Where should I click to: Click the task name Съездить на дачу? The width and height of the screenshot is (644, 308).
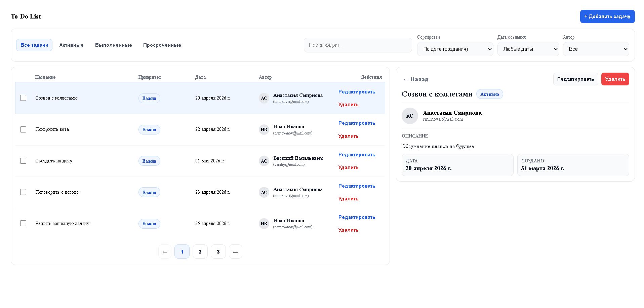pyautogui.click(x=54, y=161)
